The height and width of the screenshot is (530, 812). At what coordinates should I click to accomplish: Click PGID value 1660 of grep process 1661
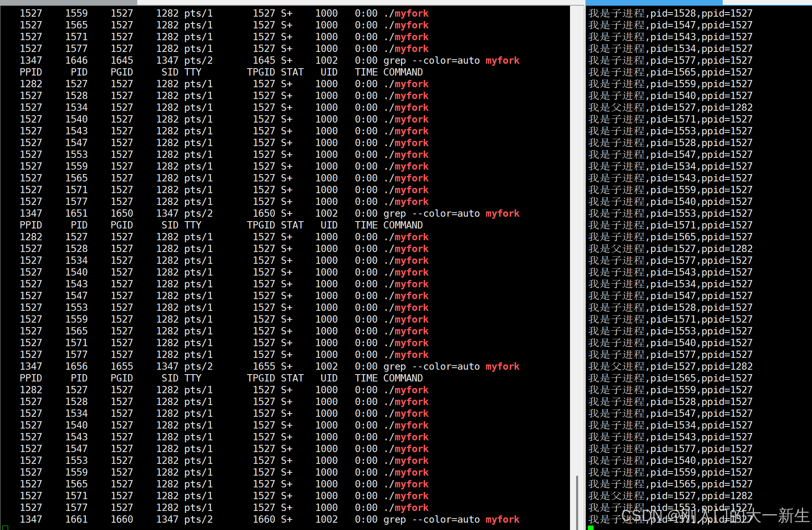[122, 519]
